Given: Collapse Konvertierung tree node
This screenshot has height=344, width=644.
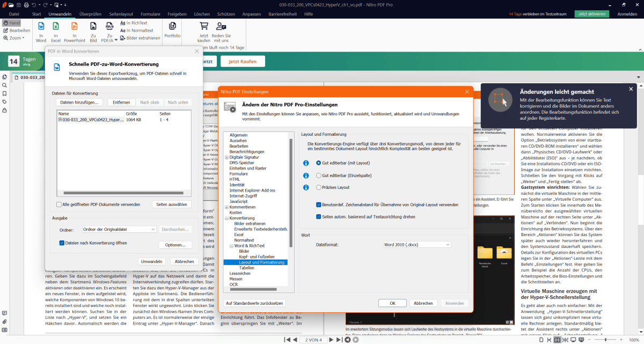Looking at the screenshot, I should point(226,218).
